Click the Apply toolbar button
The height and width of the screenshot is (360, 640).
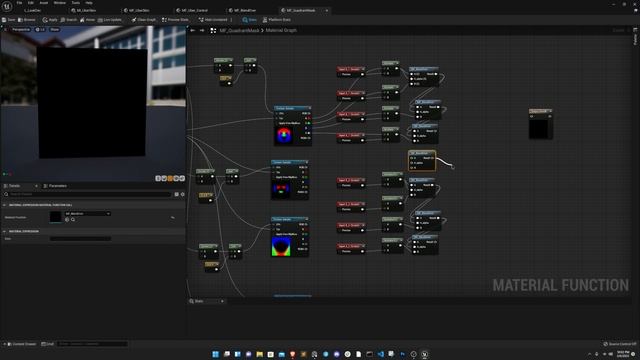(x=50, y=20)
